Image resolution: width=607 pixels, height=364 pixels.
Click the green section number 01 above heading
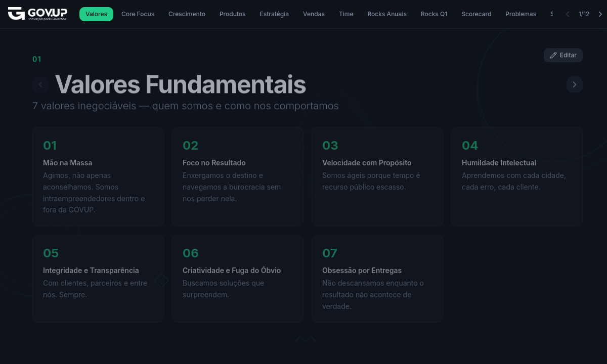click(x=37, y=59)
